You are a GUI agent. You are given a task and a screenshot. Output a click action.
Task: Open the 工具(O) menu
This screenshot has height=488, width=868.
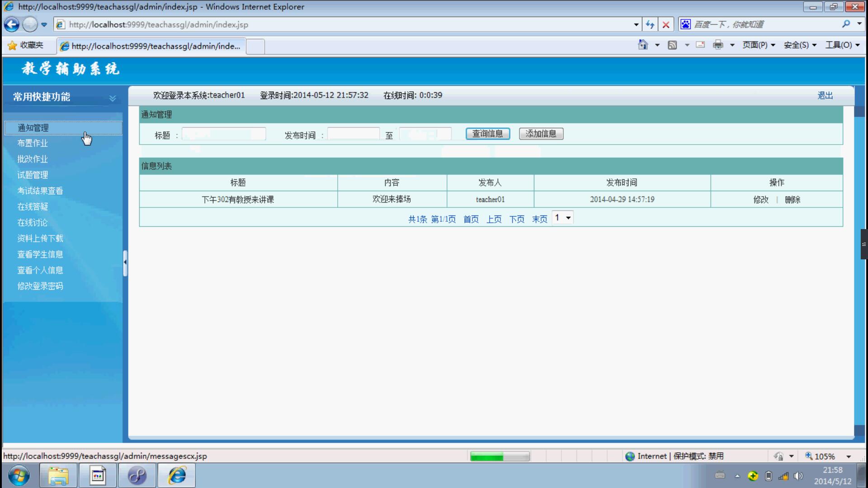[842, 45]
